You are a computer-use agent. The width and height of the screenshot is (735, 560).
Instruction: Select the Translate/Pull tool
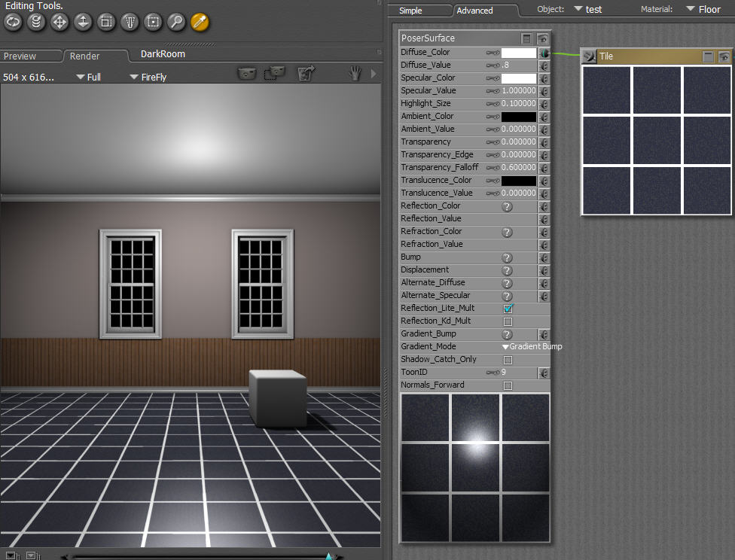point(59,22)
